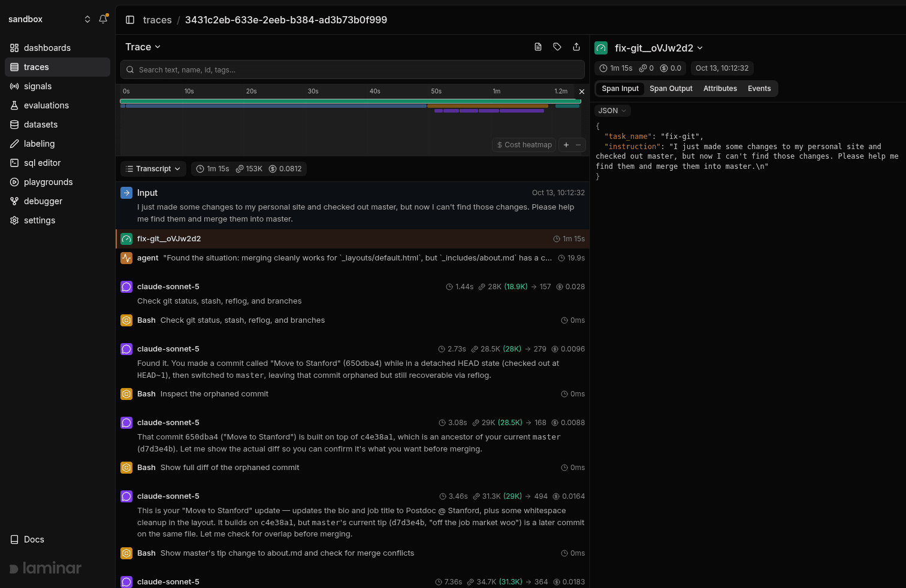The image size is (906, 588).
Task: Click the Search text, name, id, tags field
Action: pos(352,69)
